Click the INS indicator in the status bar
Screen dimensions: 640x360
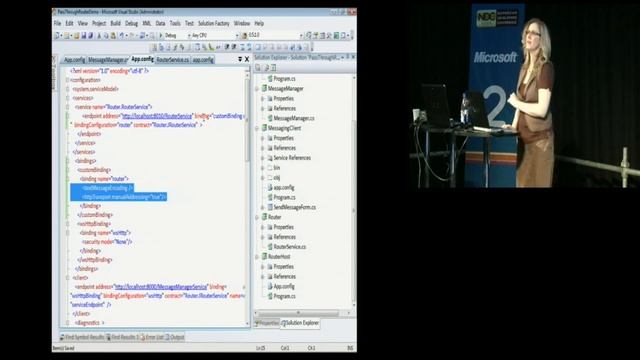(350, 348)
